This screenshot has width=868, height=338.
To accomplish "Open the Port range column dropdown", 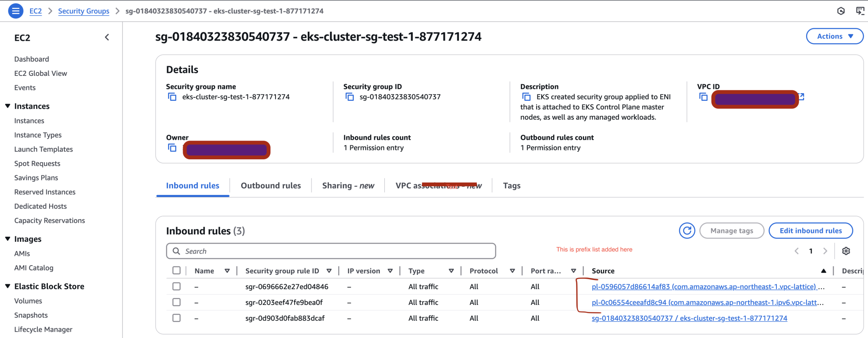I will point(573,271).
